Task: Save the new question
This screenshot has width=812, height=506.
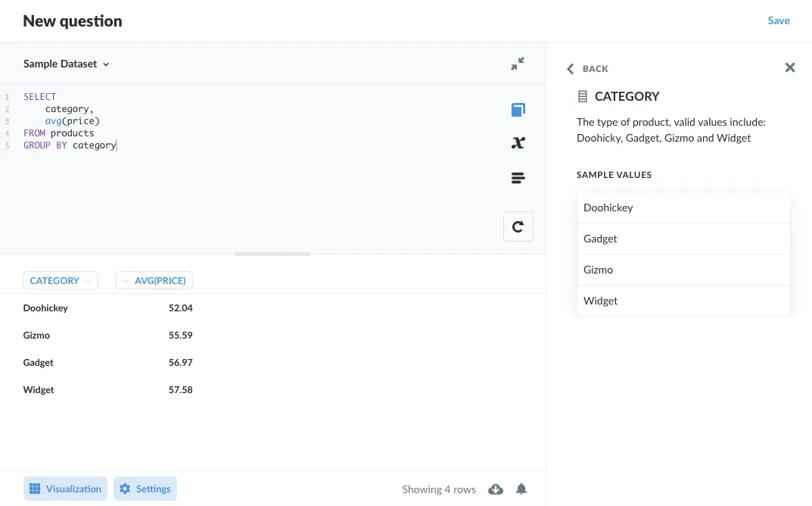Action: coord(778,20)
